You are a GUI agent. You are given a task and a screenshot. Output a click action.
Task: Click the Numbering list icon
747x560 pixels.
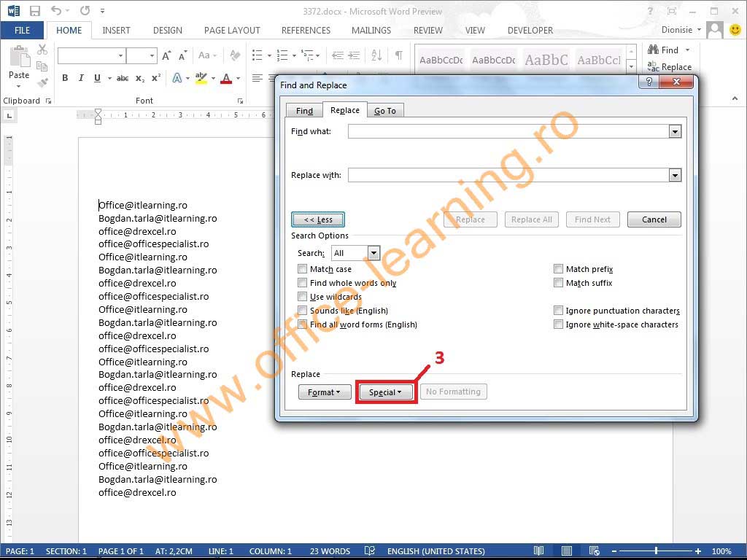282,55
